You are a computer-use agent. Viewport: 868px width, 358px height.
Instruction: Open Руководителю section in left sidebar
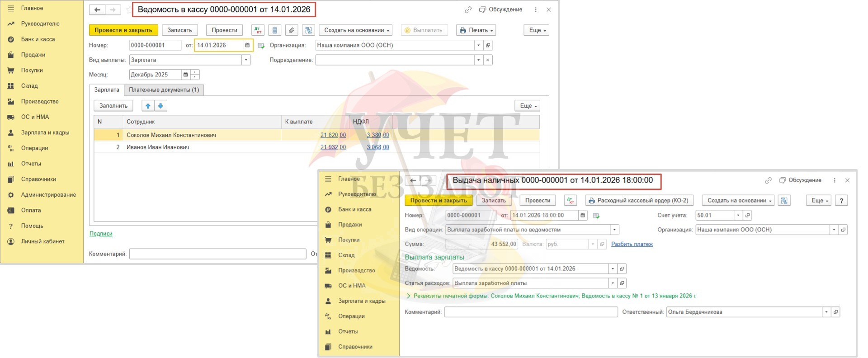[x=40, y=24]
